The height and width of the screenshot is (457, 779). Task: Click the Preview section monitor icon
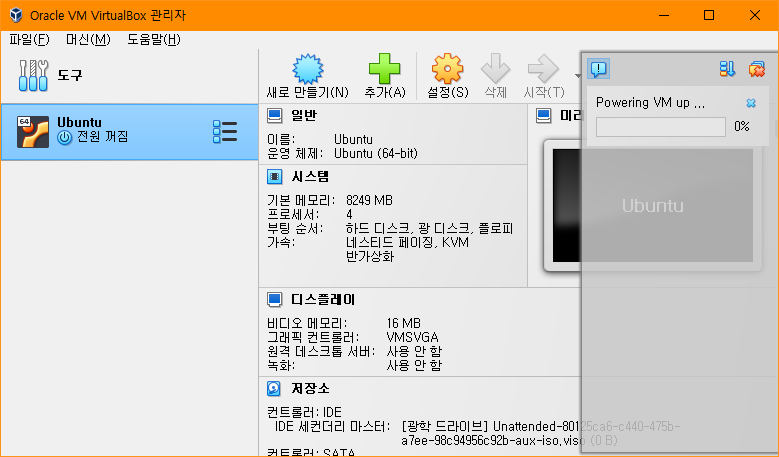544,116
